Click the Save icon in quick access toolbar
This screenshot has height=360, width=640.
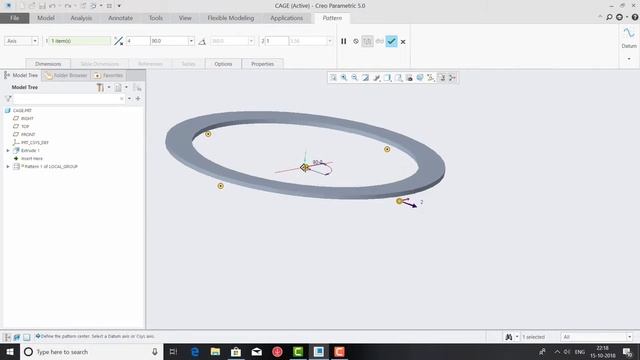click(x=42, y=6)
